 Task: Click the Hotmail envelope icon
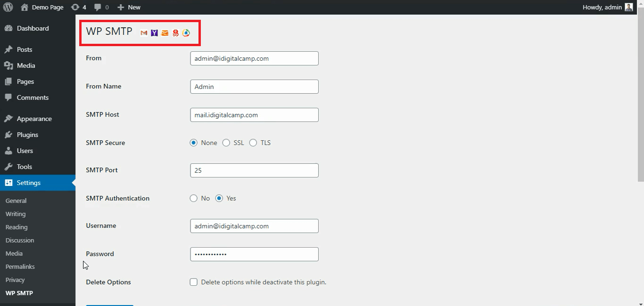pos(165,33)
